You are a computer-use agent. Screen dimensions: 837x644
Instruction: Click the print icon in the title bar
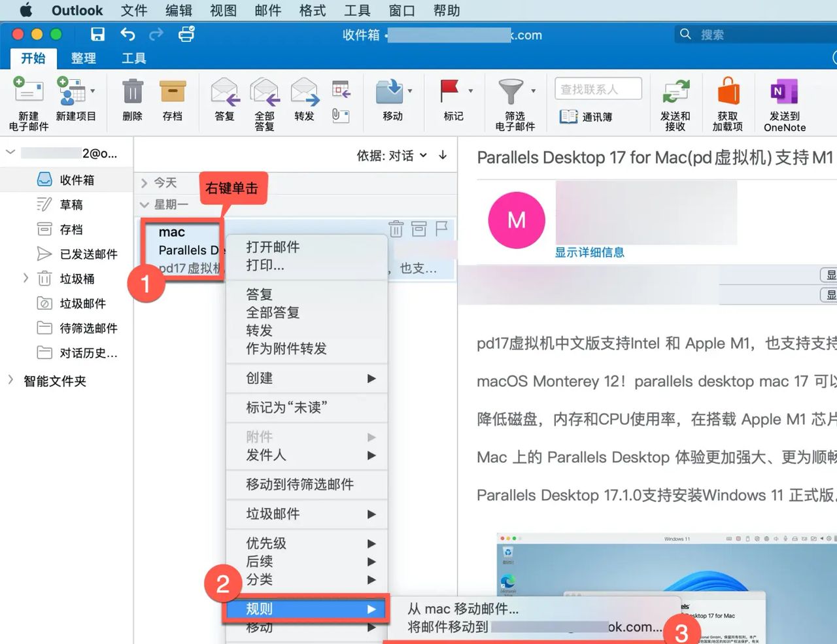pos(186,34)
